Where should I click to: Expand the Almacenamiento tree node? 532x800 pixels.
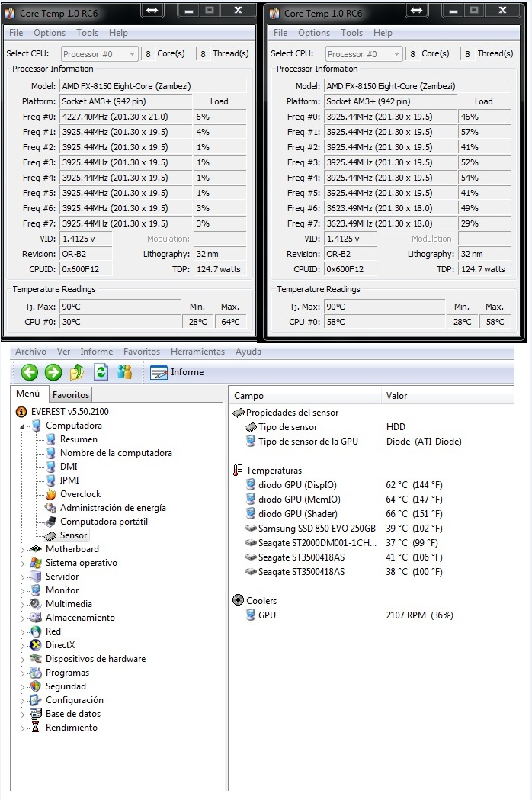(22, 619)
